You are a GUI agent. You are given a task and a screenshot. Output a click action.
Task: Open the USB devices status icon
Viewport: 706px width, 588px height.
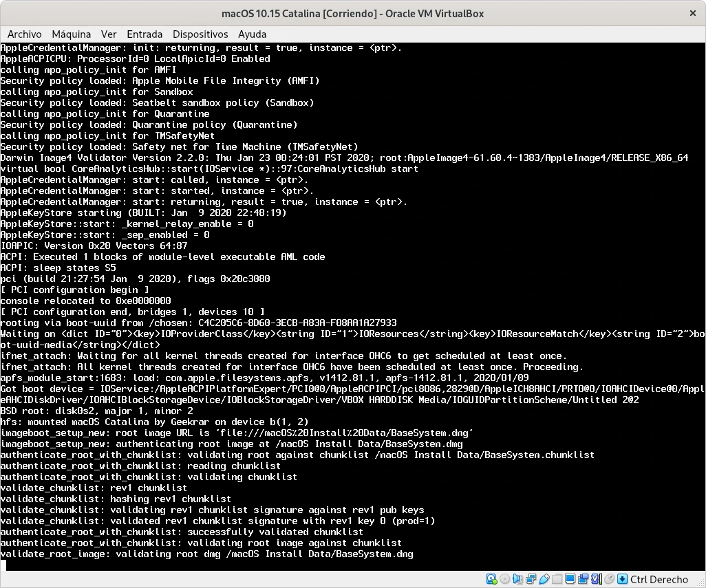click(x=544, y=580)
